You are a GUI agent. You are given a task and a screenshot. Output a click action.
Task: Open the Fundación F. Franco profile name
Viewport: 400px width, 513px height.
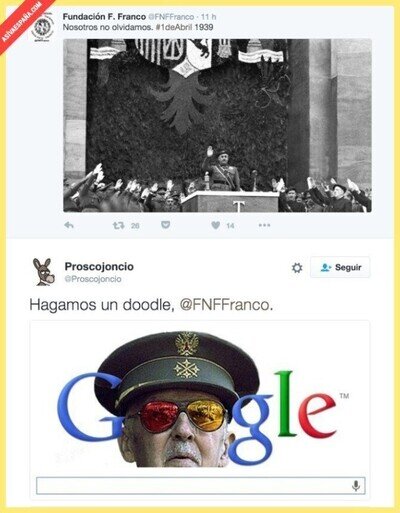(x=104, y=16)
